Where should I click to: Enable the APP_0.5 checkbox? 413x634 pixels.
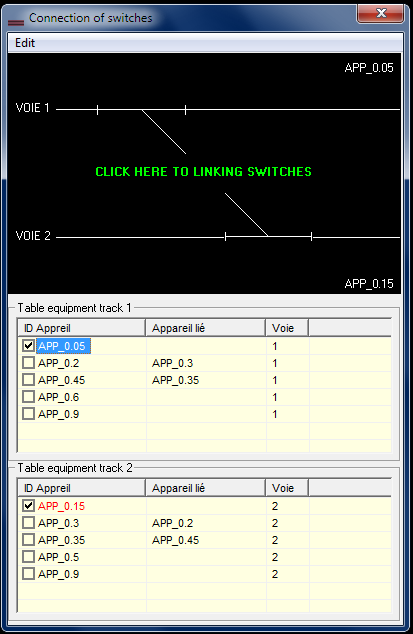[x=28, y=557]
